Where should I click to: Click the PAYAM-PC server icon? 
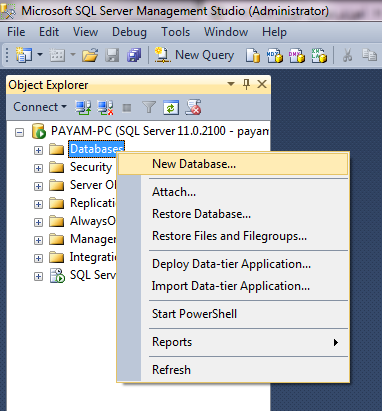[39, 131]
